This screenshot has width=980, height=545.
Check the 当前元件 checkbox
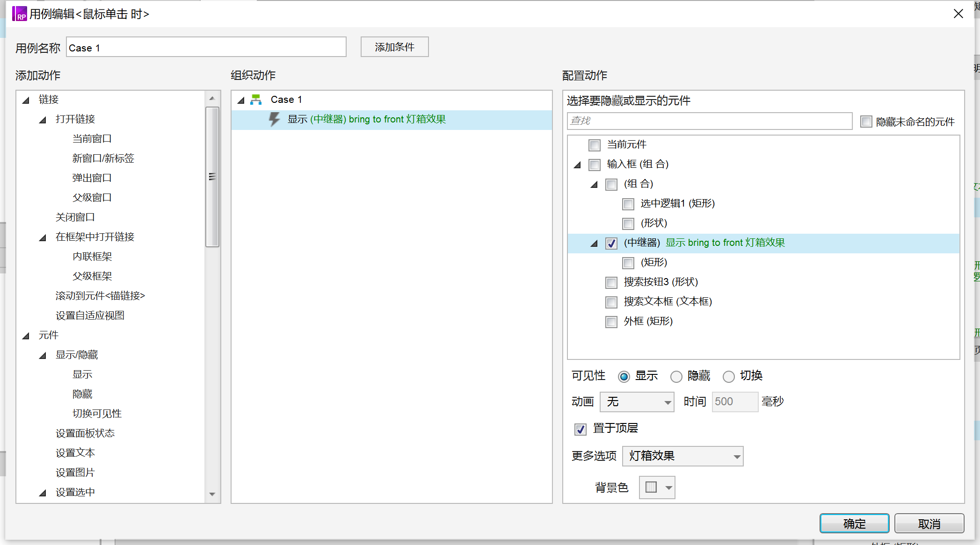pyautogui.click(x=595, y=145)
